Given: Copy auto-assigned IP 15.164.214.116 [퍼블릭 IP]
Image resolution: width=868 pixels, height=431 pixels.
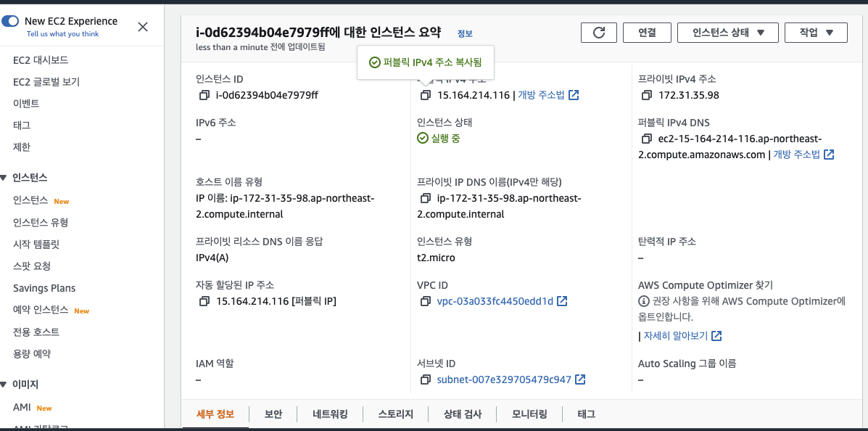Looking at the screenshot, I should pos(204,302).
